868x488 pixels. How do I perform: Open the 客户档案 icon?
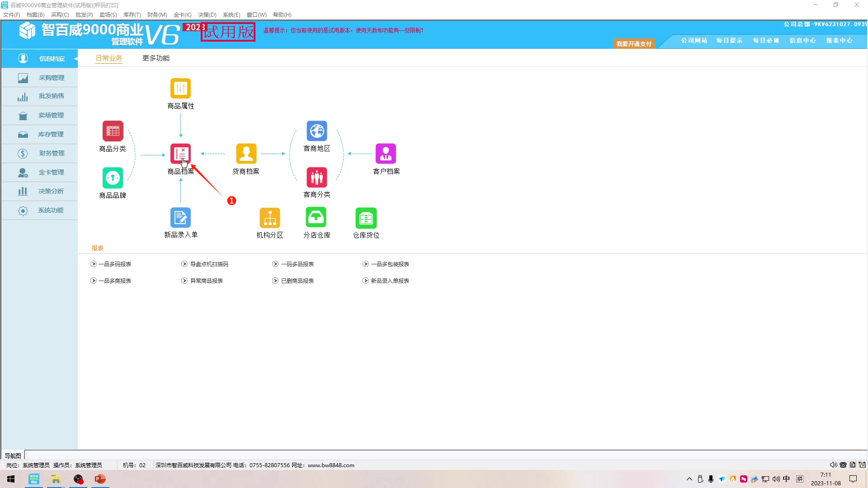click(386, 154)
